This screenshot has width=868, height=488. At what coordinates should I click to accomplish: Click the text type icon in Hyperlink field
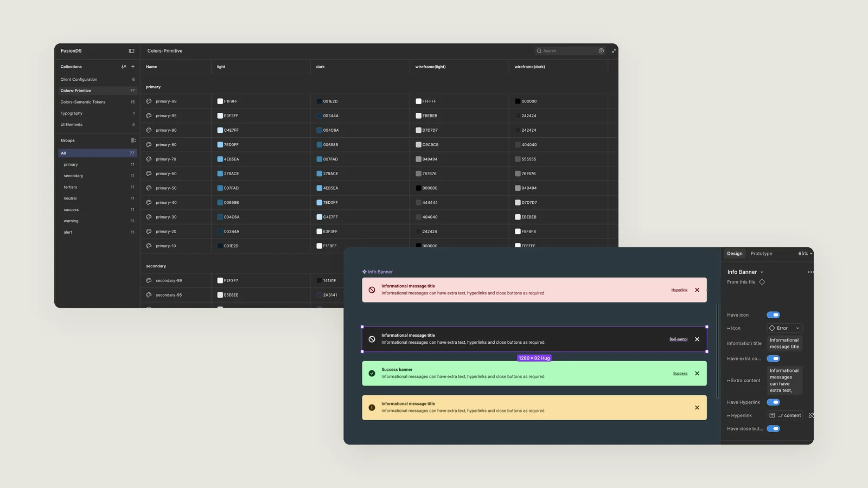[x=772, y=415]
